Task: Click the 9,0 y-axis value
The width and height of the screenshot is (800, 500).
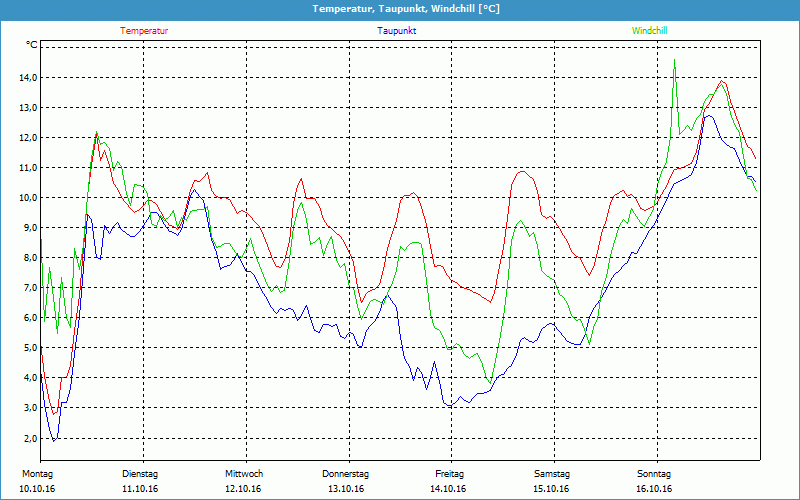Action: (30, 228)
